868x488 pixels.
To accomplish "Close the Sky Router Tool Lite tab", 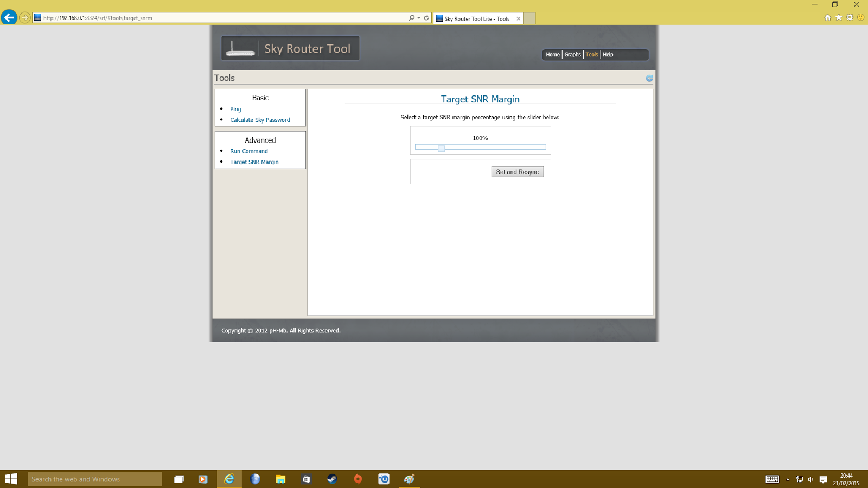I will tap(519, 18).
